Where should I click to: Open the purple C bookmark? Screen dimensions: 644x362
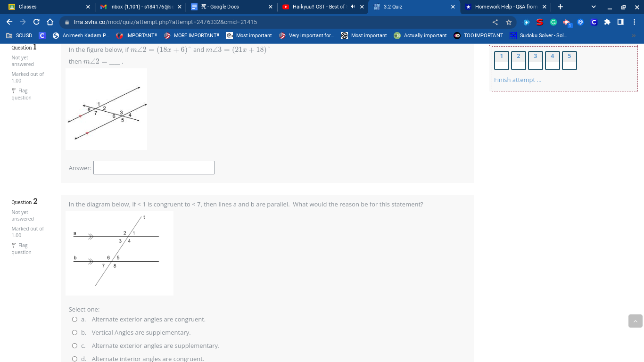coord(42,35)
